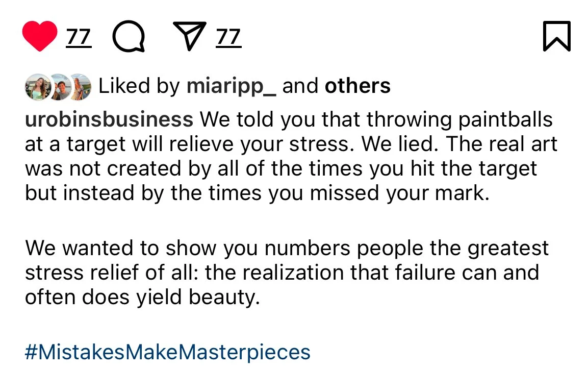The width and height of the screenshot is (588, 370).
Task: Open urobinsbusiness profile from the caption
Action: [x=109, y=119]
